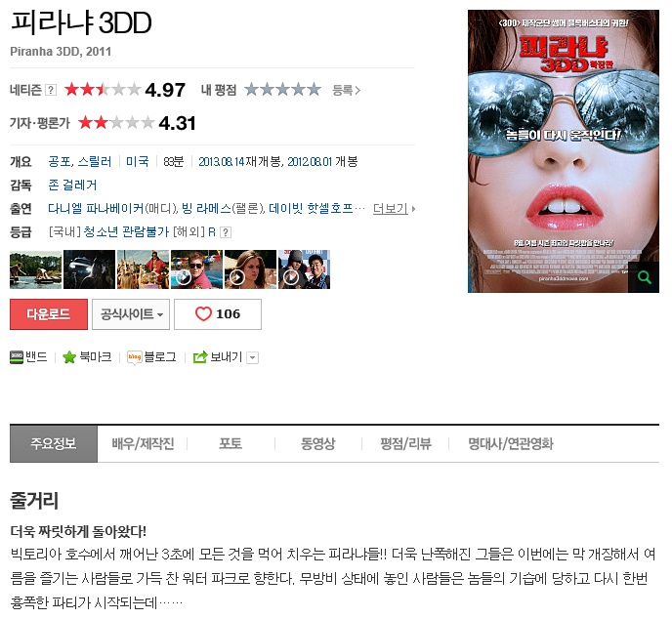Select the 포토 tab
Screen dimensions: 672x619
click(x=231, y=444)
